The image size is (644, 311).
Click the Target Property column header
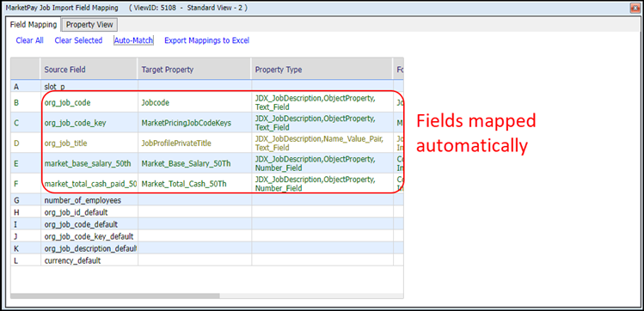click(x=194, y=70)
